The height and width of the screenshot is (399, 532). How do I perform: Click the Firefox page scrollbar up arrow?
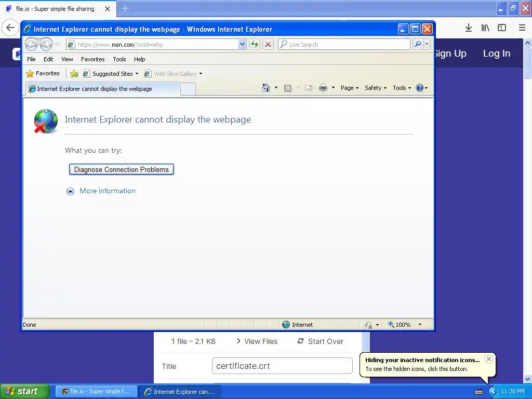point(527,43)
